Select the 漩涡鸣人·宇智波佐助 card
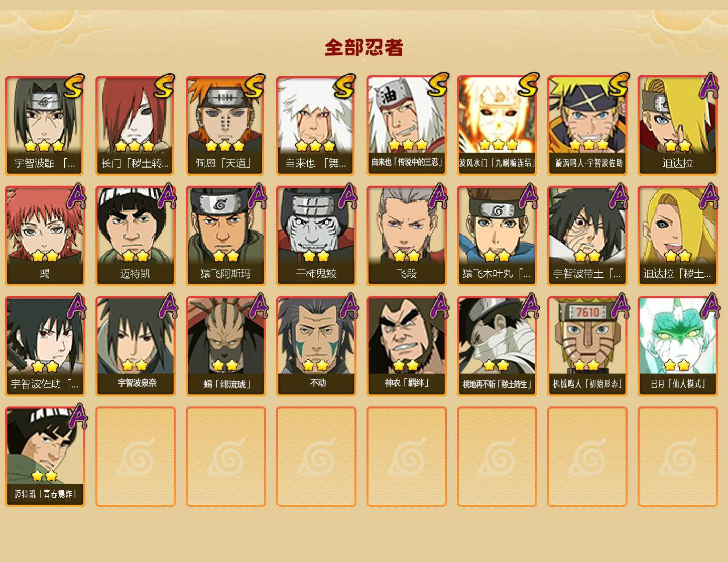Screen dimensions: 728x562 click(x=587, y=125)
